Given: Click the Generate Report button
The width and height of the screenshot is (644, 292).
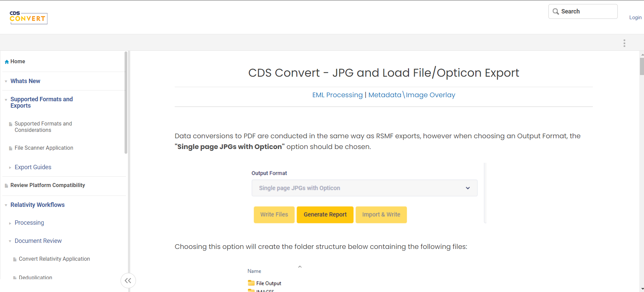Looking at the screenshot, I should pos(325,215).
